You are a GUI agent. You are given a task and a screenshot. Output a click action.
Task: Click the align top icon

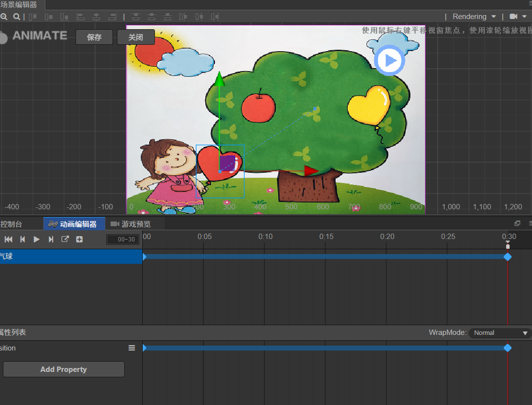(x=33, y=17)
